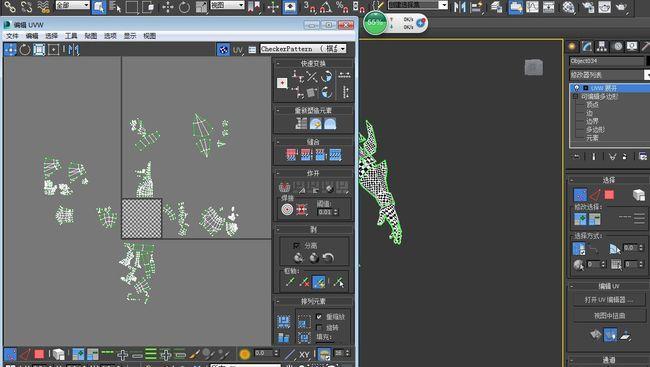Toggle select by element icon in bottom bar

point(58,354)
